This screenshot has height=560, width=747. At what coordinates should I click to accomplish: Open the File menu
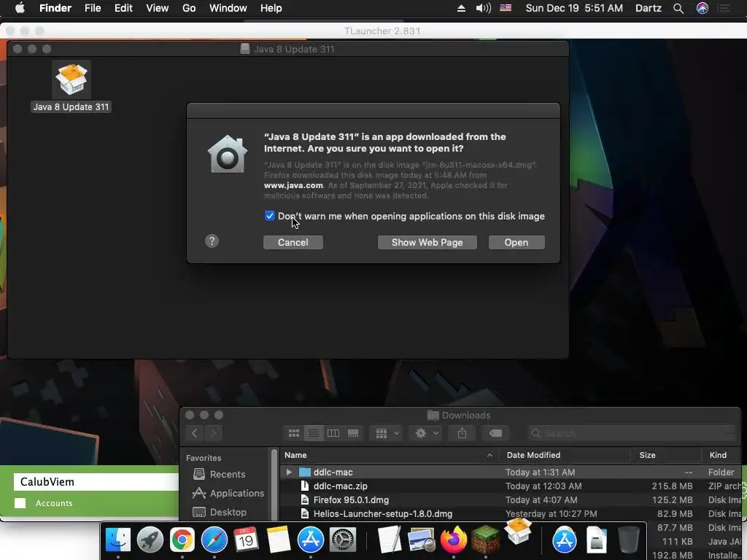pos(93,8)
